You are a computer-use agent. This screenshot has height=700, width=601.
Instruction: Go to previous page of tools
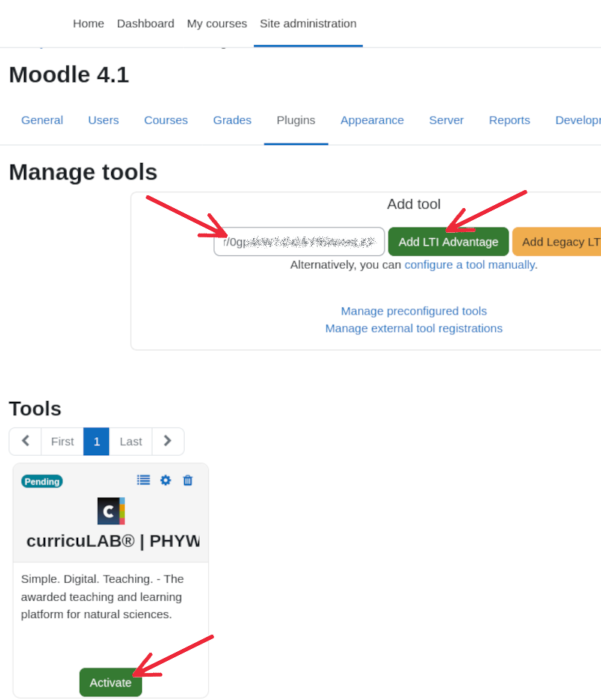(x=26, y=441)
